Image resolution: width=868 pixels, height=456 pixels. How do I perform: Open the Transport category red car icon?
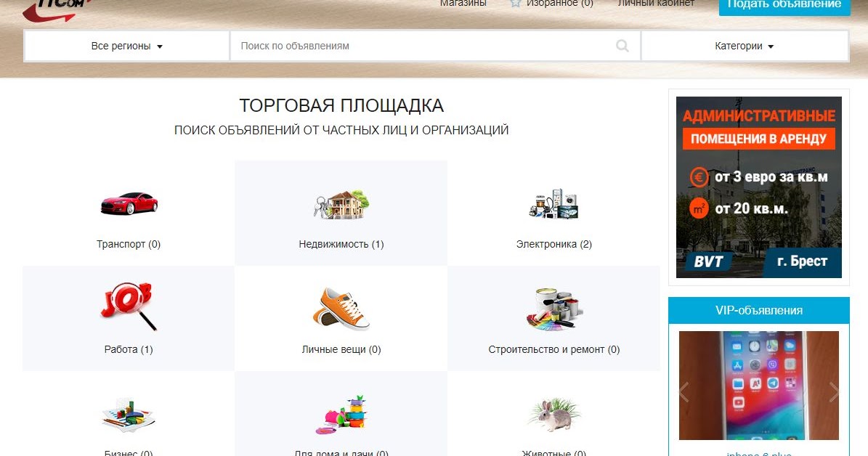[129, 203]
